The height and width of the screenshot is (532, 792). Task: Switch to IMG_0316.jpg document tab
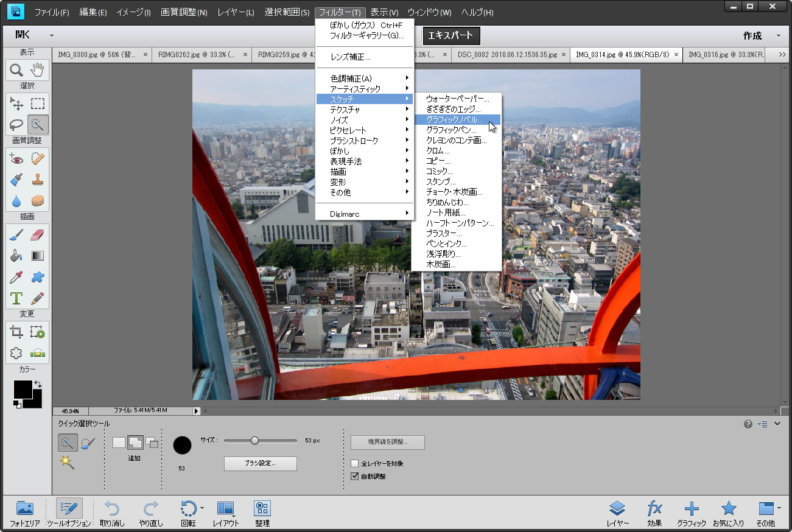[724, 55]
